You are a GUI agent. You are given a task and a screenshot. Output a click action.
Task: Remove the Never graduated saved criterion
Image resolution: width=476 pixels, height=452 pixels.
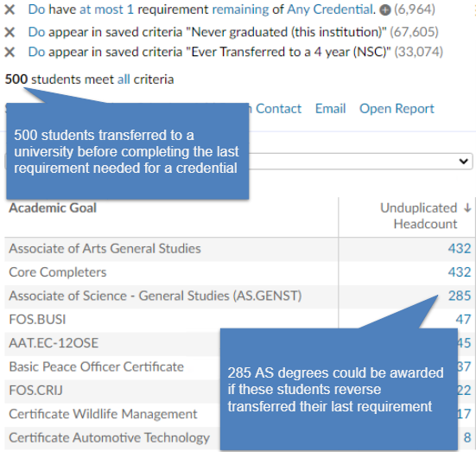click(10, 32)
